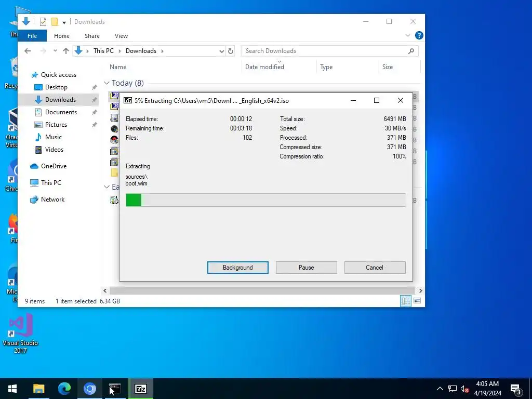Switch to the Home ribbon tab

61,36
